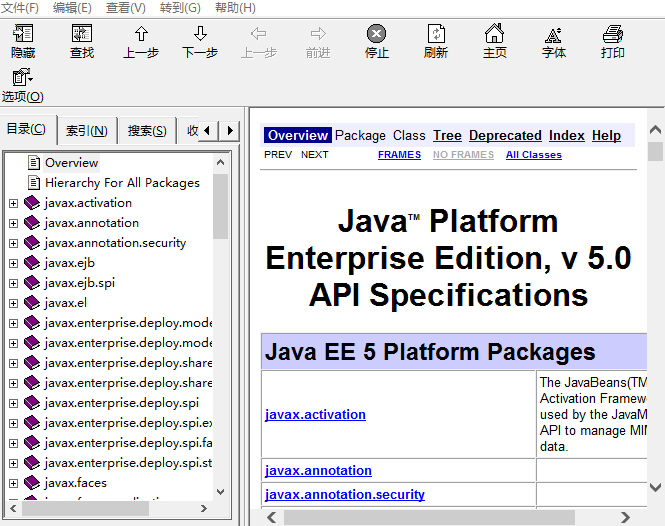Screen dimensions: 665x526
Task: Click the Deprecated navigation link
Action: coord(505,135)
